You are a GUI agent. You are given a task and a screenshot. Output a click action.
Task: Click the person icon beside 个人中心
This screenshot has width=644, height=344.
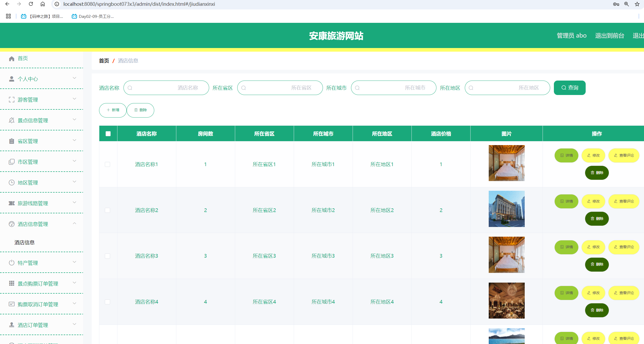(12, 78)
